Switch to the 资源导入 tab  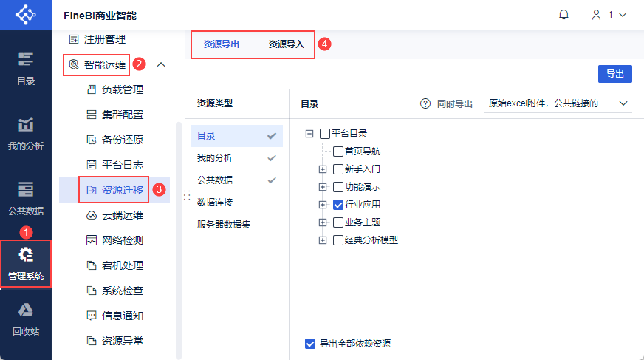coord(286,44)
